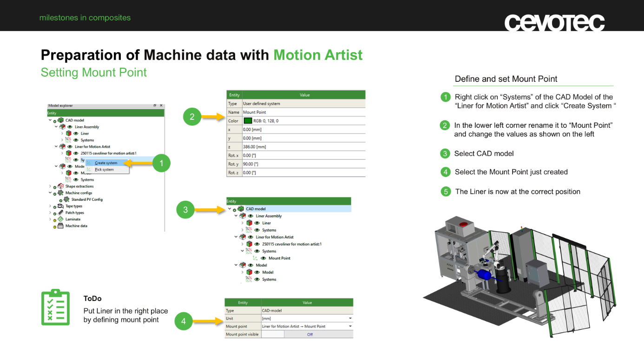Viewport: 644px width, 341px height.
Task: Open the Unit [mm] dropdown
Action: pos(350,319)
